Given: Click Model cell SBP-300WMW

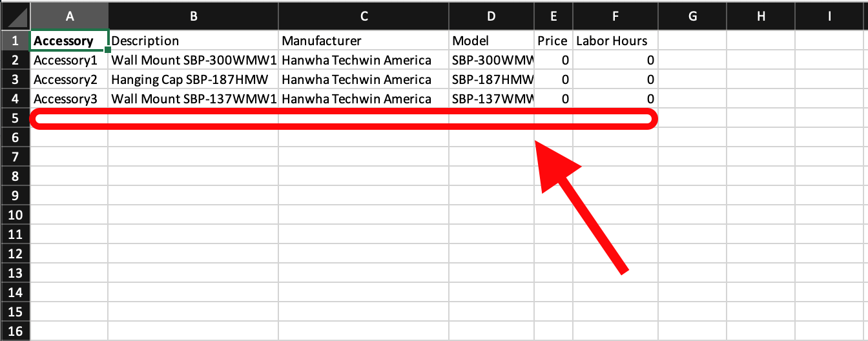Looking at the screenshot, I should (x=492, y=60).
